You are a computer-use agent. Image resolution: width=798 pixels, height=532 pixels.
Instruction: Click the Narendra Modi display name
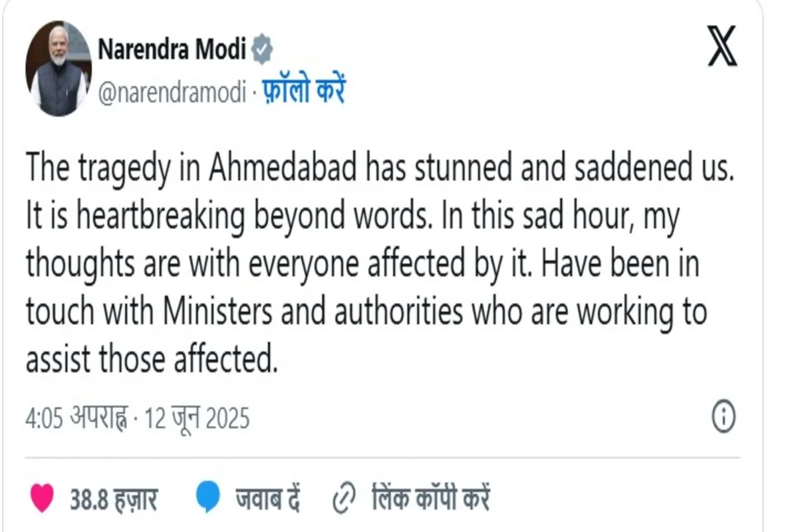[174, 47]
